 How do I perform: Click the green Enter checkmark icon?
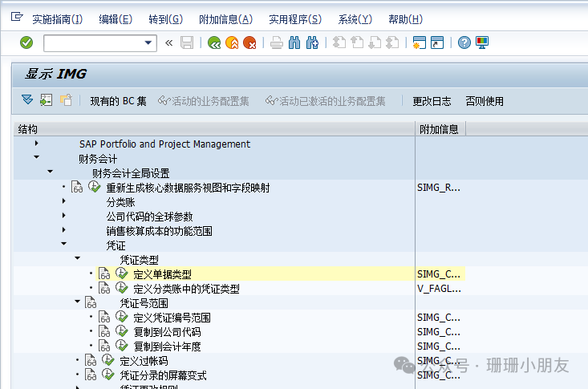(x=26, y=43)
